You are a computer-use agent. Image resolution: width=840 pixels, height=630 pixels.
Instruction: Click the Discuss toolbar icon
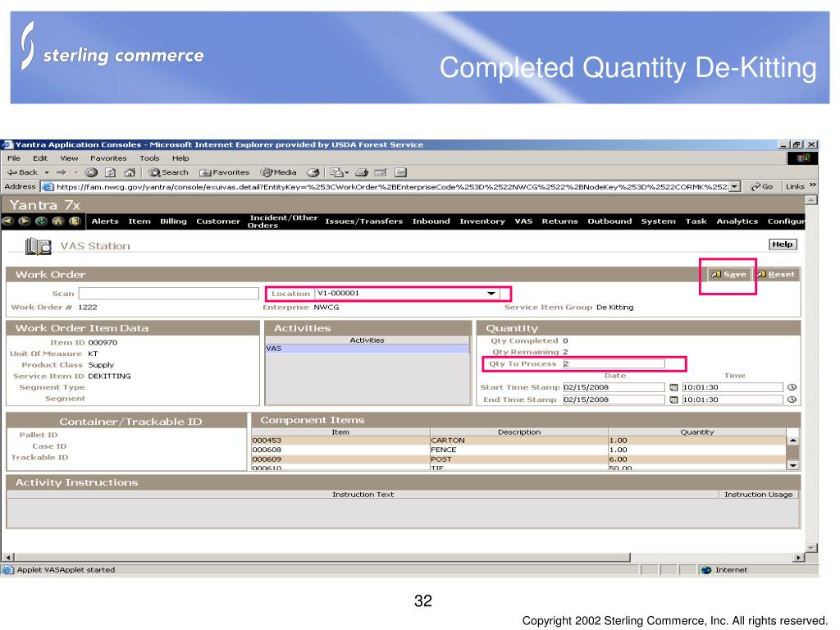pos(400,172)
